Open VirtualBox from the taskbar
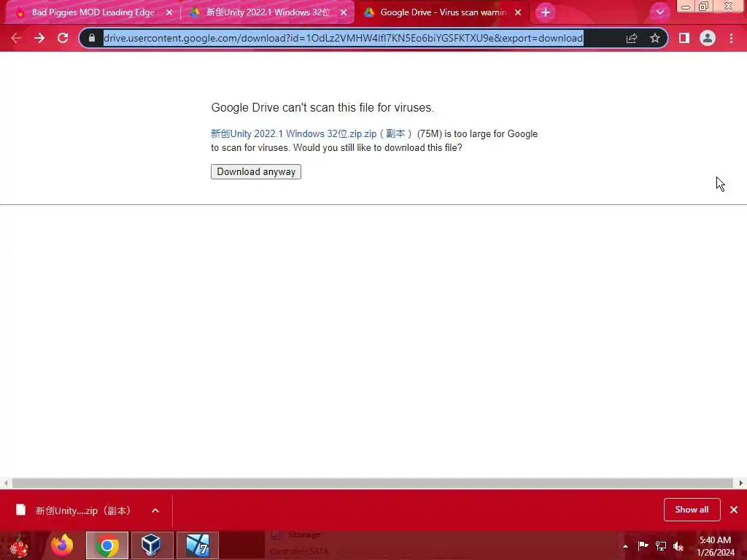The width and height of the screenshot is (747, 560). (152, 545)
